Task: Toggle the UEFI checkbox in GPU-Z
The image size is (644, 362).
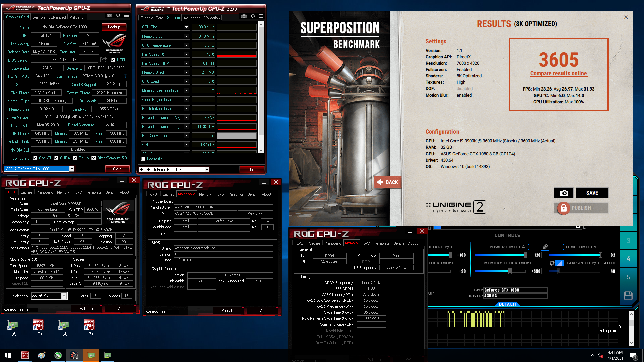Action: [113, 60]
